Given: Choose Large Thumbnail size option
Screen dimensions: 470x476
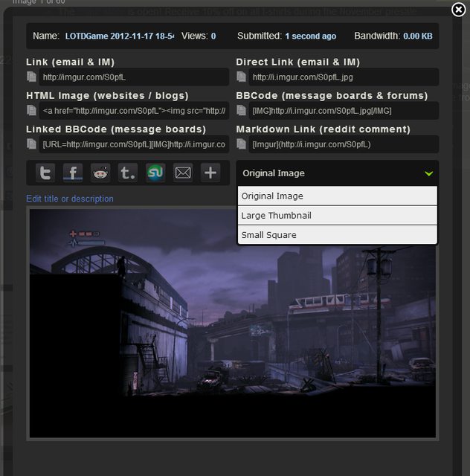Looking at the screenshot, I should click(338, 216).
